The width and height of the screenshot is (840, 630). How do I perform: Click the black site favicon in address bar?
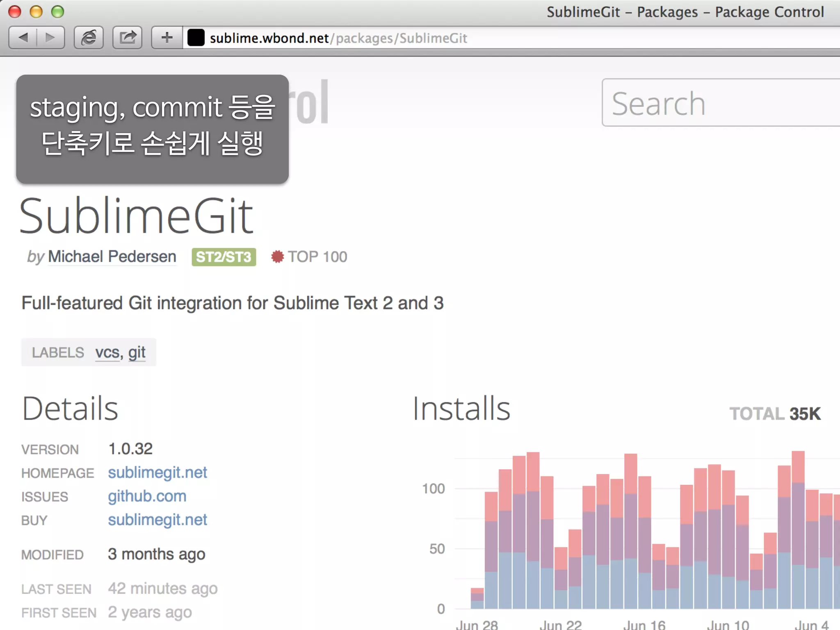pos(196,38)
